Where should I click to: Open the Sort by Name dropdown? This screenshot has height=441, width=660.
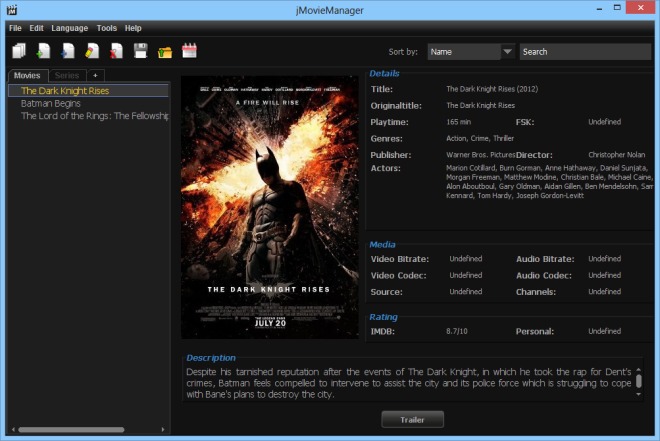pos(471,52)
